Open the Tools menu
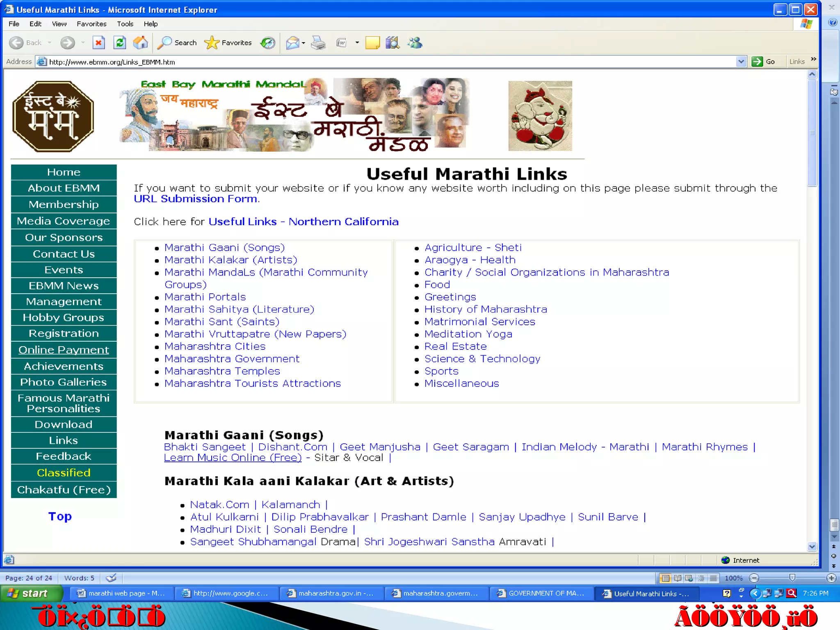Viewport: 840px width, 630px height. point(125,24)
